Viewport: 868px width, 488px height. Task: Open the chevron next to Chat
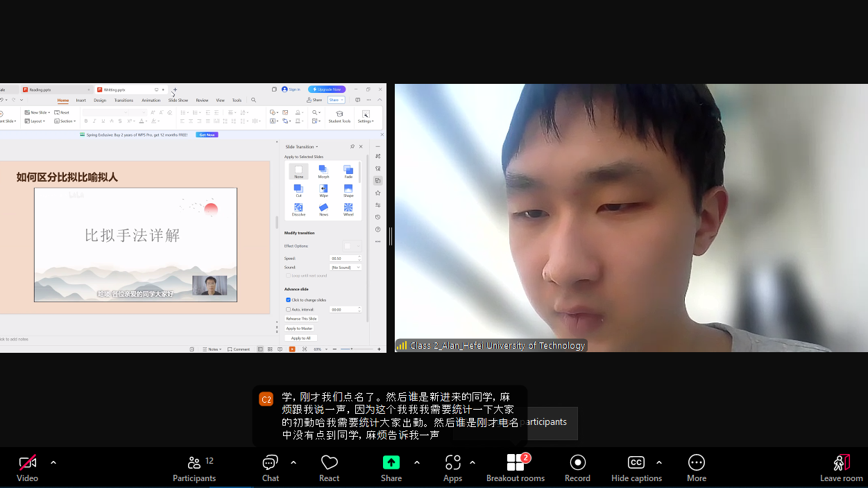[x=293, y=462]
